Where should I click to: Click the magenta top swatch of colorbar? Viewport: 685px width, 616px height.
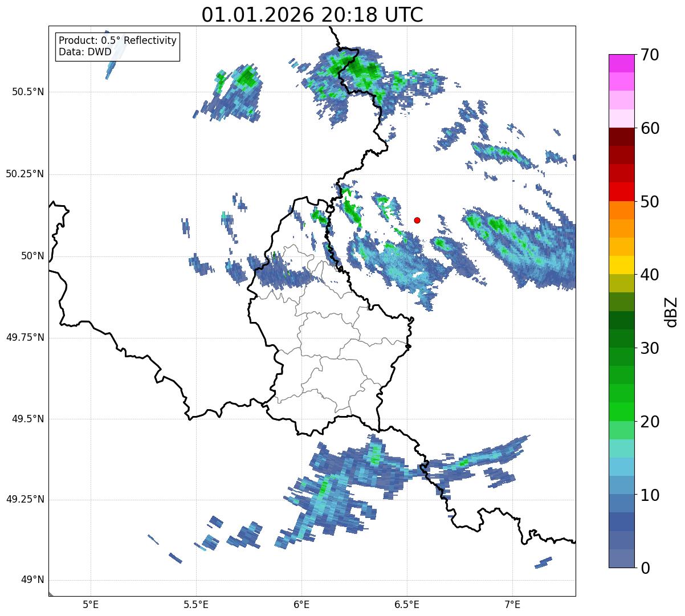point(622,63)
